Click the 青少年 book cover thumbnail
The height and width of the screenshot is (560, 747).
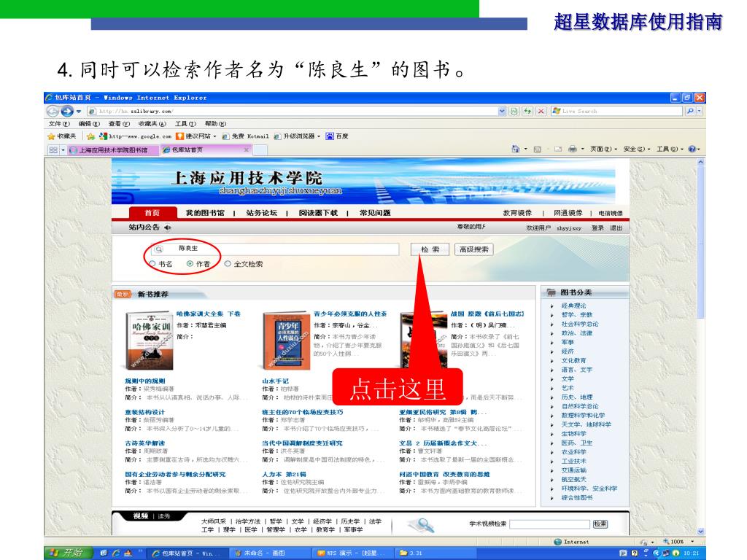286,341
